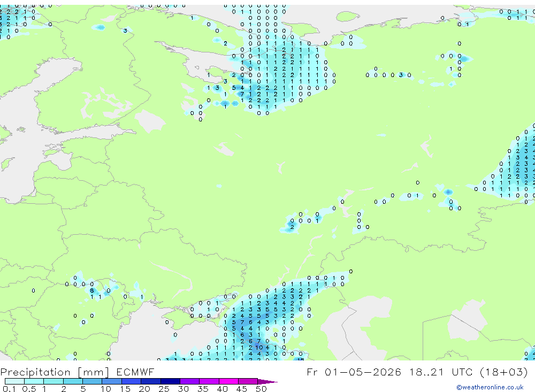
Task: Click the '50' legend scale label
Action: [x=261, y=389]
